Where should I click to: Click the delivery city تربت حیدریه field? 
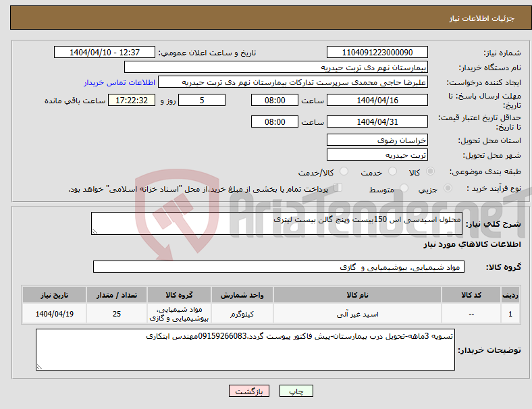click(377, 155)
